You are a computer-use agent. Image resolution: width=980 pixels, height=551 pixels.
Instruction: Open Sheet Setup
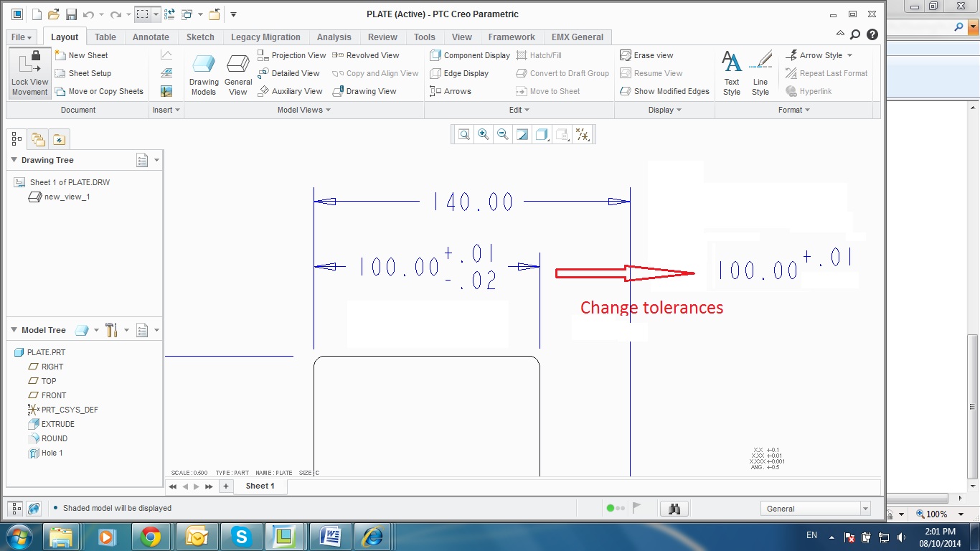point(83,73)
